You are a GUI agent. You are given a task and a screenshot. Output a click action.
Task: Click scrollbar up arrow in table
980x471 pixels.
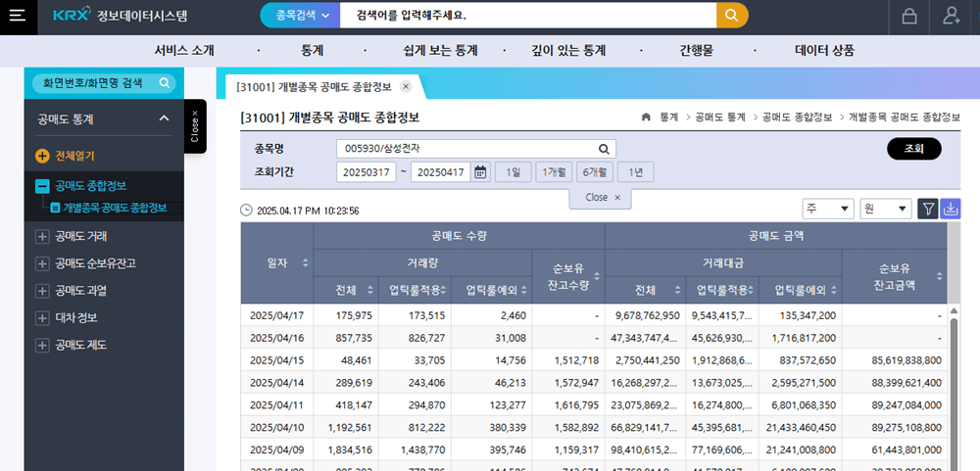coord(954,309)
